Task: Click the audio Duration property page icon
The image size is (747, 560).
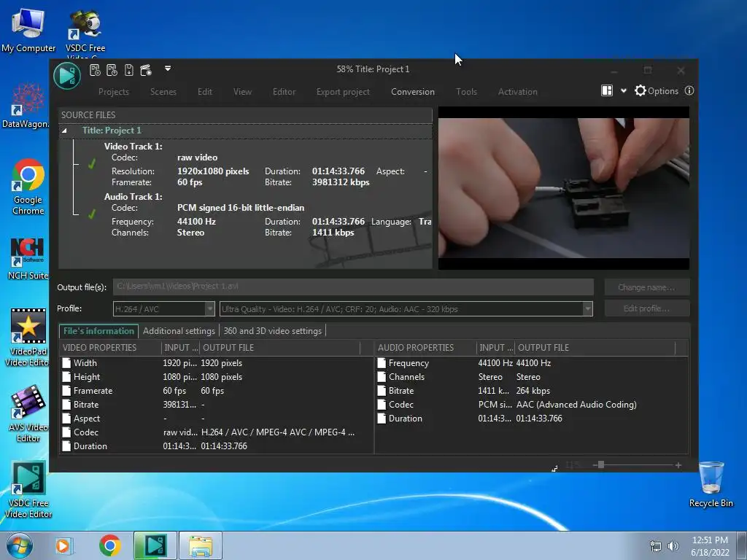Action: (x=381, y=418)
